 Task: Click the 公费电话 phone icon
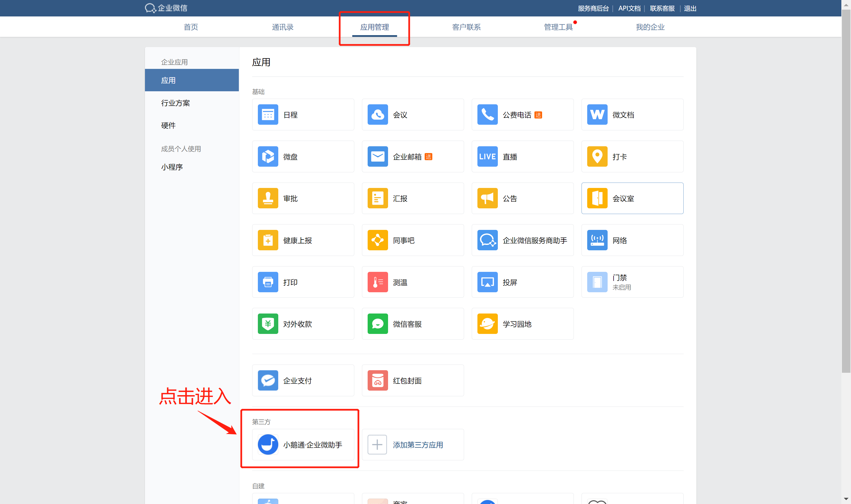pos(487,115)
